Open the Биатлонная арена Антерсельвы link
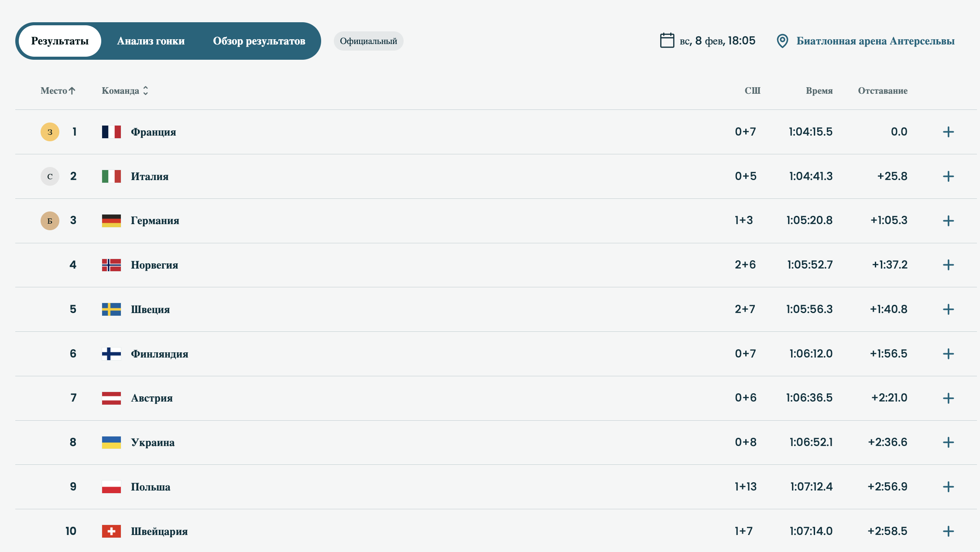Screen dimensions: 980x552 tap(875, 41)
